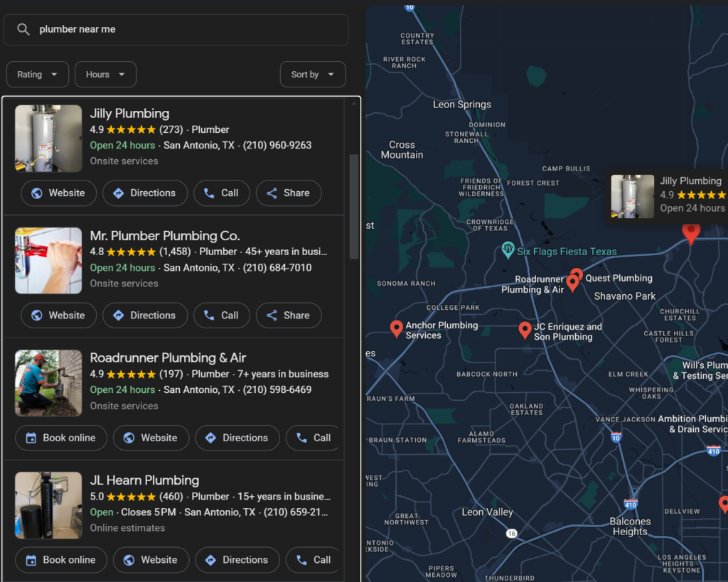Click Will's Plumbing & Testing map label
Image resolution: width=728 pixels, height=582 pixels.
(x=700, y=370)
